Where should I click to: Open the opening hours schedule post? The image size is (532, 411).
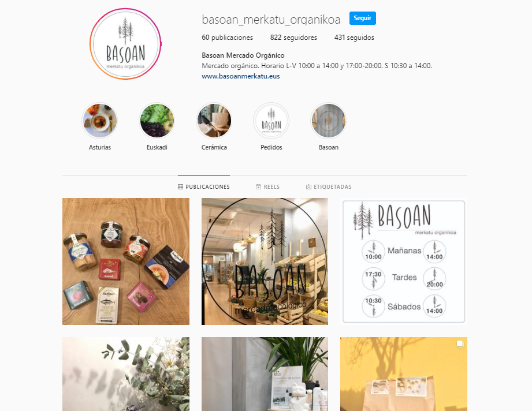(x=404, y=261)
